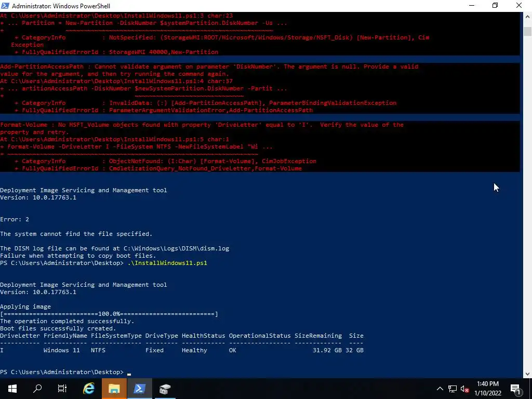The width and height of the screenshot is (532, 399).
Task: Open the Windows Start menu
Action: click(12, 389)
